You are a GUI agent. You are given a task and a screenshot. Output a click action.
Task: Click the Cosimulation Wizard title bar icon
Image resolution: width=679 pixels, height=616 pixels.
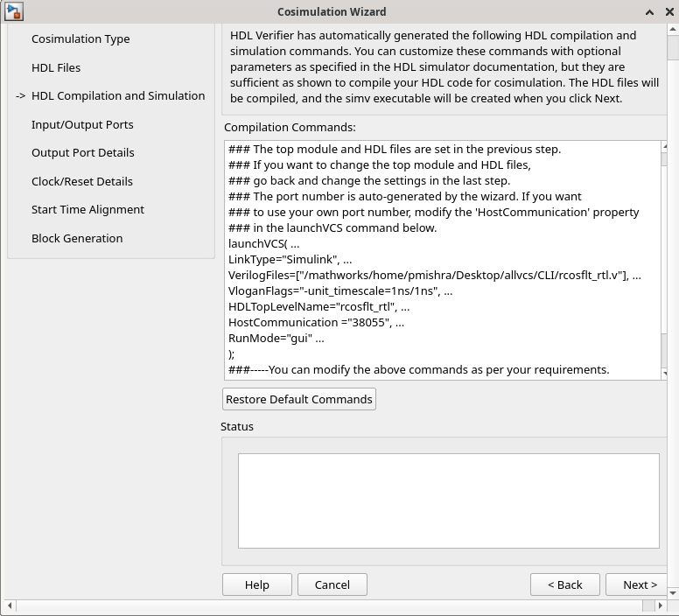[13, 11]
